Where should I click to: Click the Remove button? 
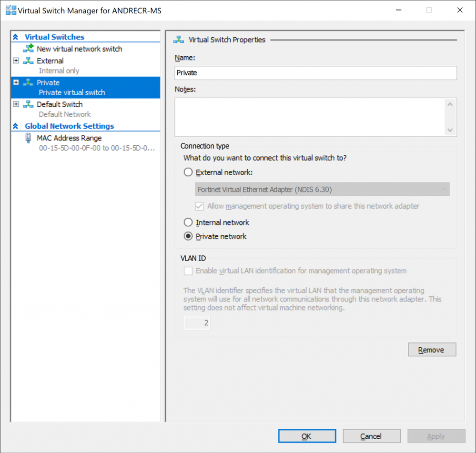click(x=432, y=350)
